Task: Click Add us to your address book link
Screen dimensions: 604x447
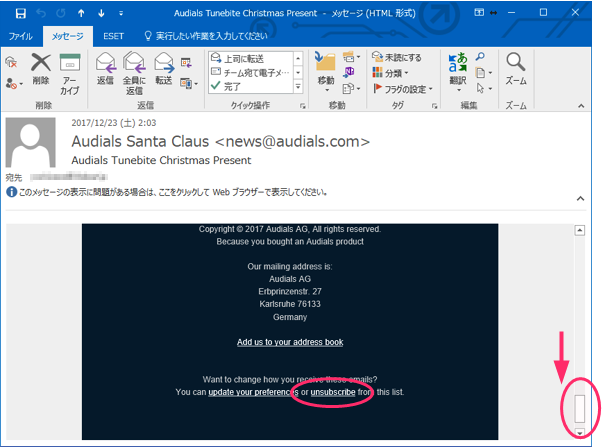Action: (x=290, y=342)
